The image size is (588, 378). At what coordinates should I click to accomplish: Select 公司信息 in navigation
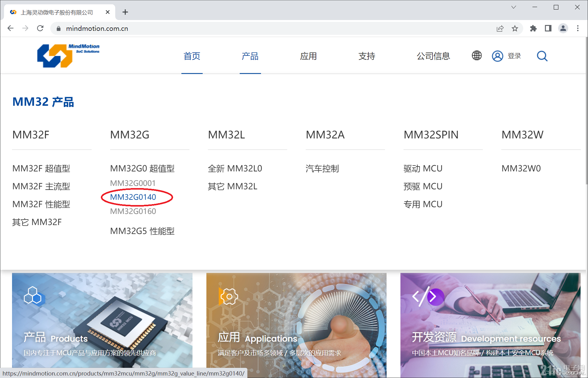[433, 56]
